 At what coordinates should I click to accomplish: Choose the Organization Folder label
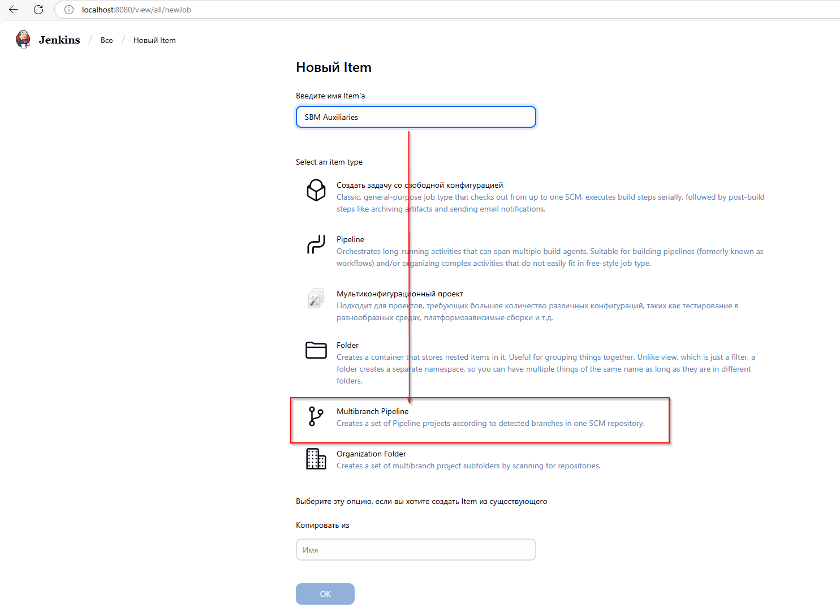[371, 454]
